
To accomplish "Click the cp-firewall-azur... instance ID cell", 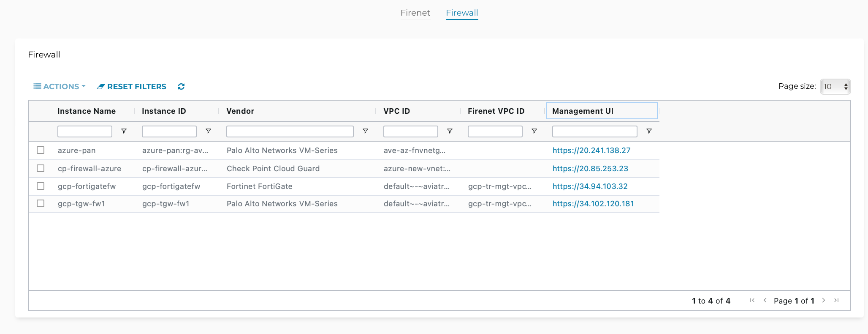I will tap(175, 169).
